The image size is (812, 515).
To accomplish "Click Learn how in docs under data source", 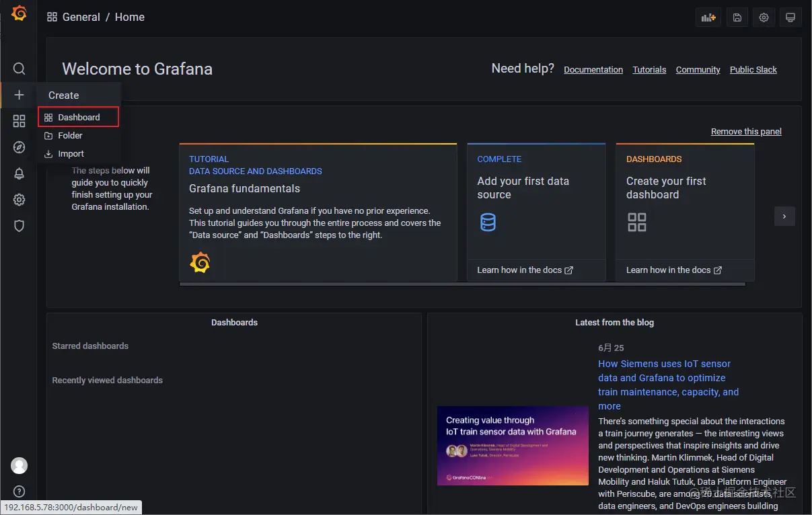I will tap(525, 270).
